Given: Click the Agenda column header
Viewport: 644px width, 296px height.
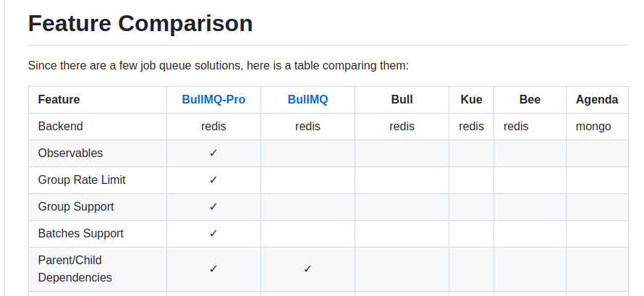Looking at the screenshot, I should point(597,100).
